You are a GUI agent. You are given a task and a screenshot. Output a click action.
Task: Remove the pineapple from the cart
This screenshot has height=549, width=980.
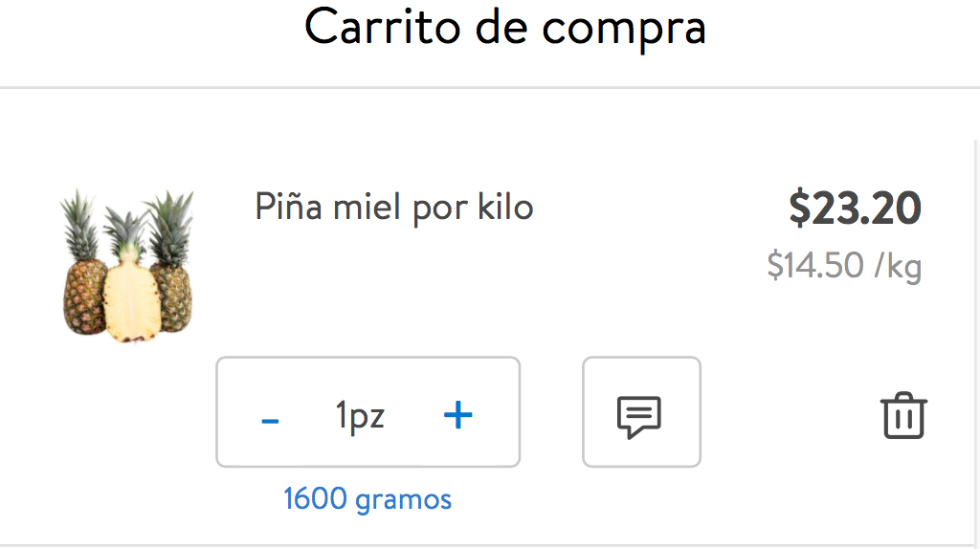903,415
